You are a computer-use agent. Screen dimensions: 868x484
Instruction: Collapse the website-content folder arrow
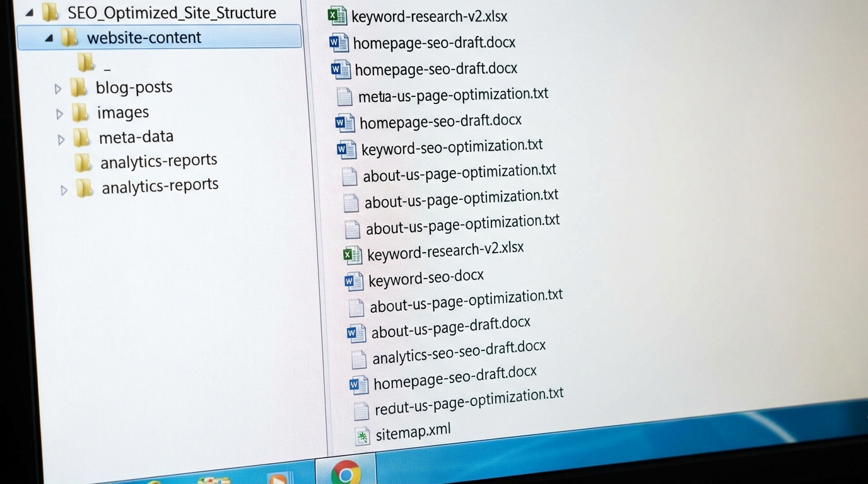point(49,38)
